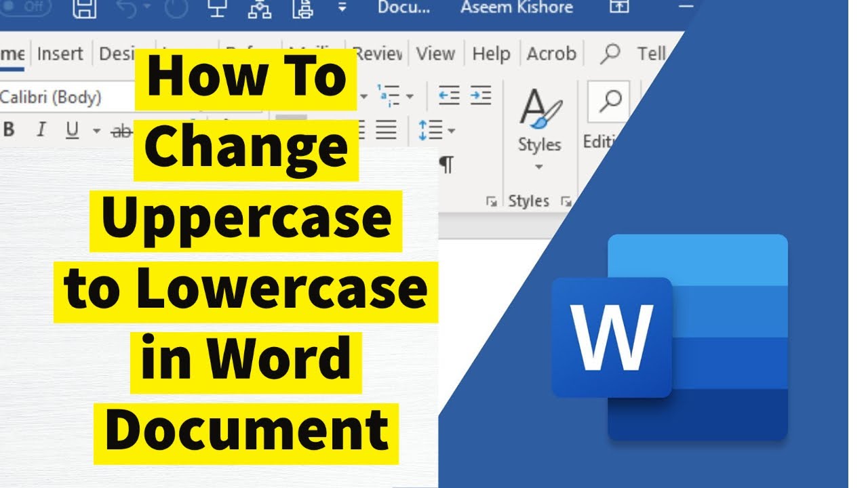
Task: Click the presentation screen icon in quick access
Action: (x=216, y=7)
